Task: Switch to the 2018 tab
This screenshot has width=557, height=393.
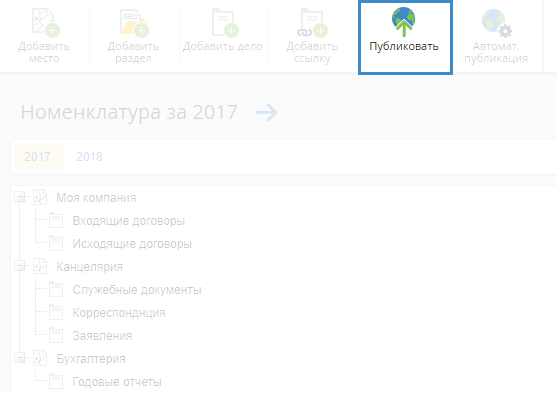Action: point(90,157)
